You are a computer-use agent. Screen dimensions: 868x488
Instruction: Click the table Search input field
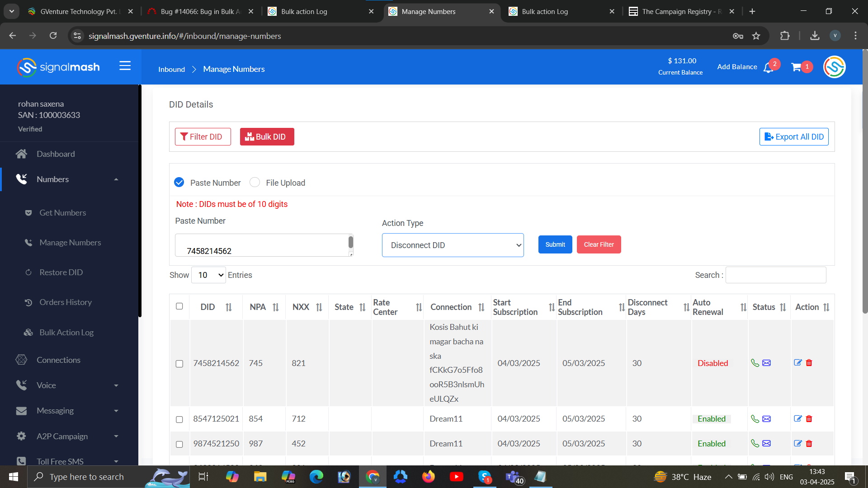[776, 275]
